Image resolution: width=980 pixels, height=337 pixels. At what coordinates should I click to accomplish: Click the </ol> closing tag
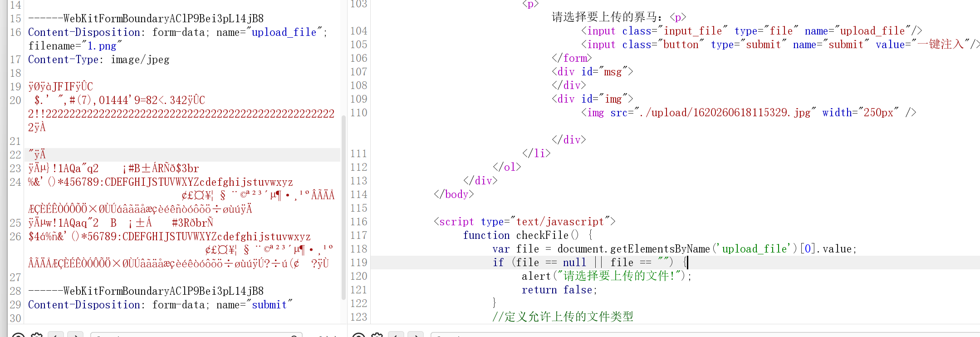point(507,167)
